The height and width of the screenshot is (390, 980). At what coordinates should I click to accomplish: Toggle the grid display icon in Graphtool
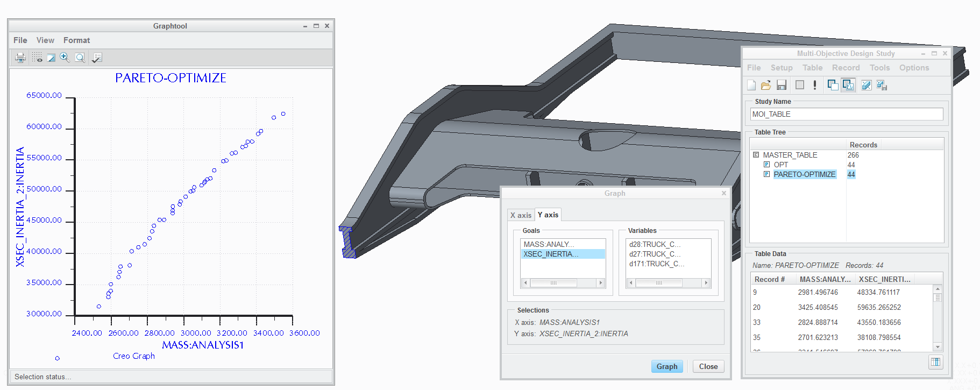tap(37, 58)
